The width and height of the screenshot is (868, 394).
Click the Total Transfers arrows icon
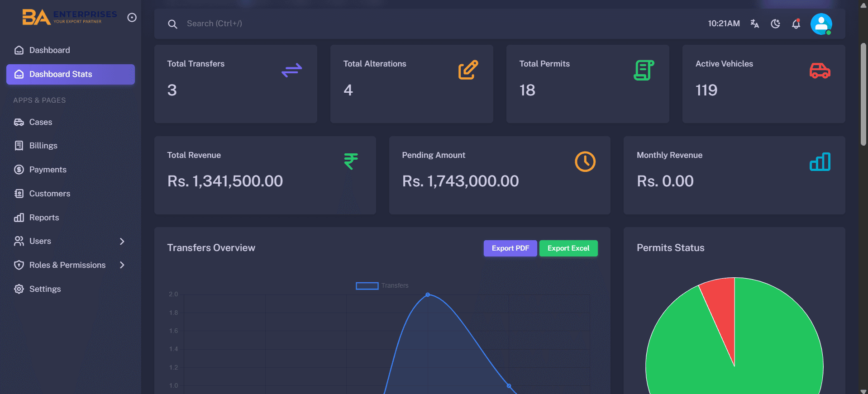(x=291, y=70)
